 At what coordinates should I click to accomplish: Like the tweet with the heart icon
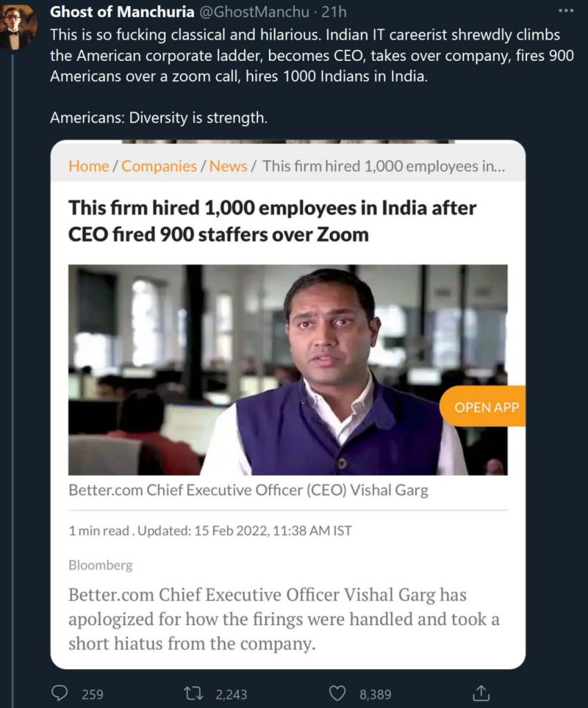pos(337,693)
